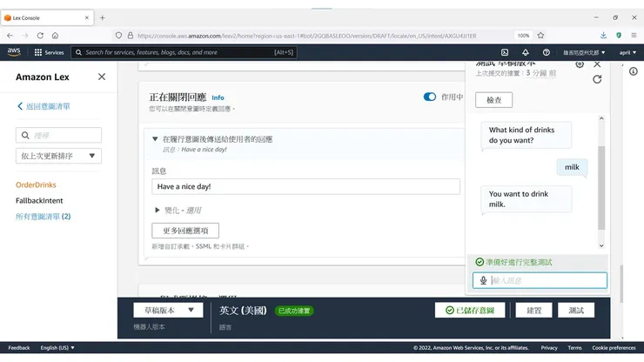The width and height of the screenshot is (644, 362).
Task: Open the info circle side panel
Action: point(634,71)
